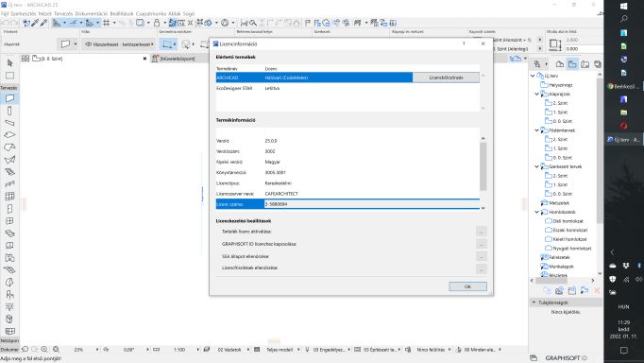Click the Navigator horizontal scrollbar thumb
This screenshot has height=363, width=644.
coord(552,281)
